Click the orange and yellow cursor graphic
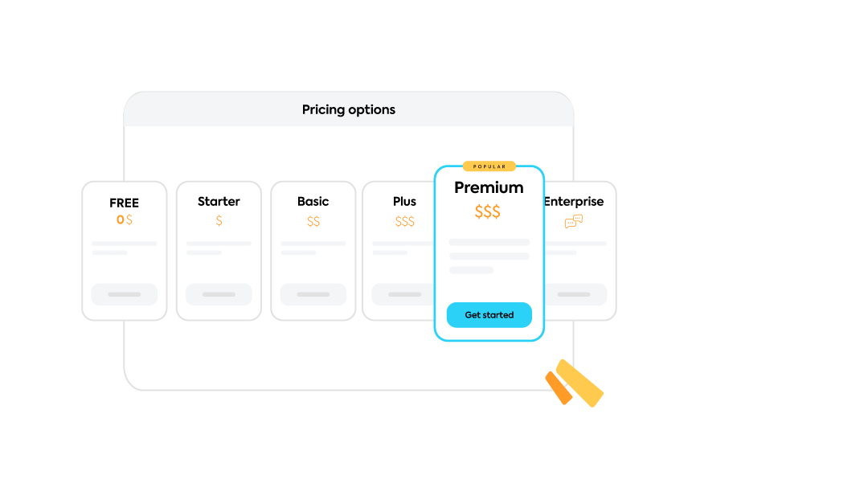Image resolution: width=868 pixels, height=492 pixels. pyautogui.click(x=575, y=383)
